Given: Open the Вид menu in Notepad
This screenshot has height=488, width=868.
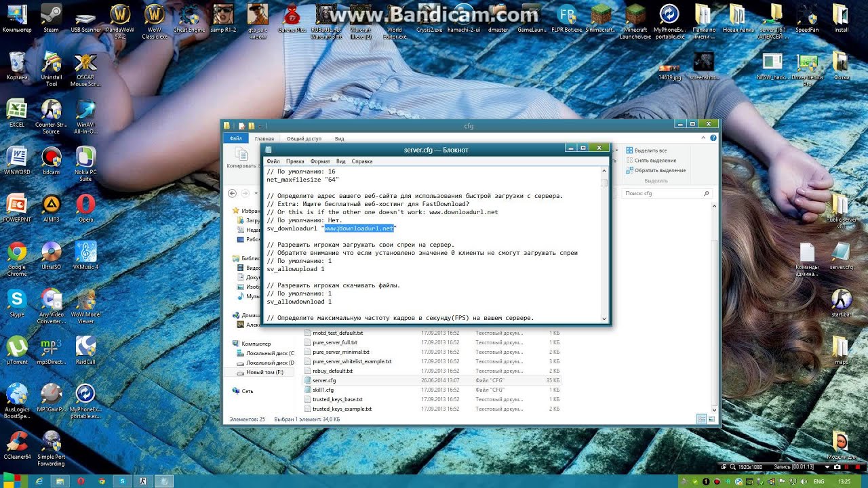Looking at the screenshot, I should (x=341, y=161).
